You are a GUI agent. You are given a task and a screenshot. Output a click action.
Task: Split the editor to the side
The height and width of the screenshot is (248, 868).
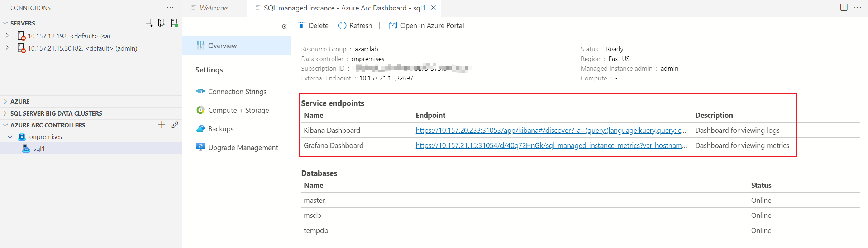(844, 8)
